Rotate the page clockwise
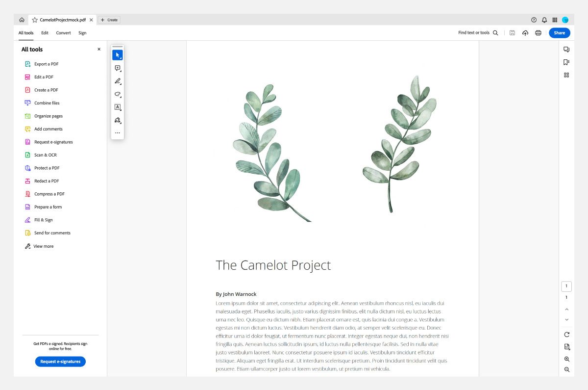Image resolution: width=588 pixels, height=390 pixels. [x=566, y=334]
